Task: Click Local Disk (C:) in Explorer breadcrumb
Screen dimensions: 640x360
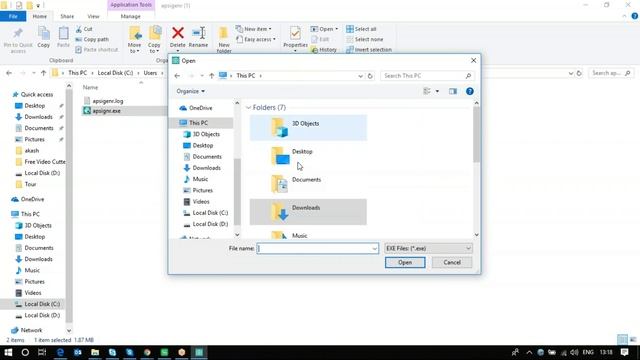Action: [x=116, y=73]
